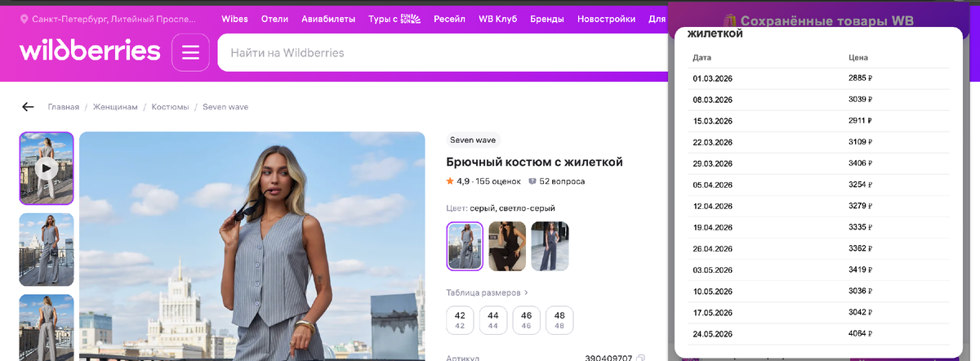
Task: Click the Главная breadcrumb link
Action: coord(63,107)
